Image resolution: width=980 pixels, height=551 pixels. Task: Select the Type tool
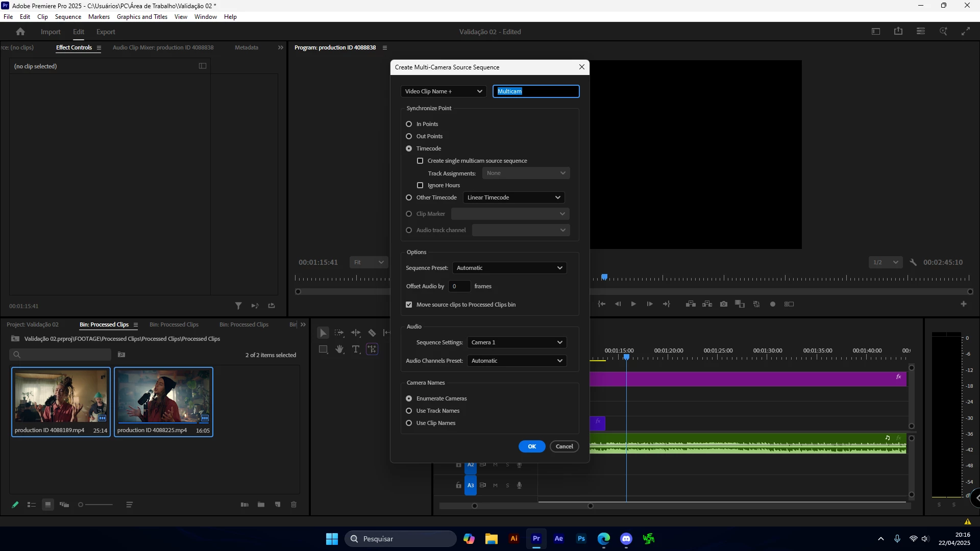[356, 349]
